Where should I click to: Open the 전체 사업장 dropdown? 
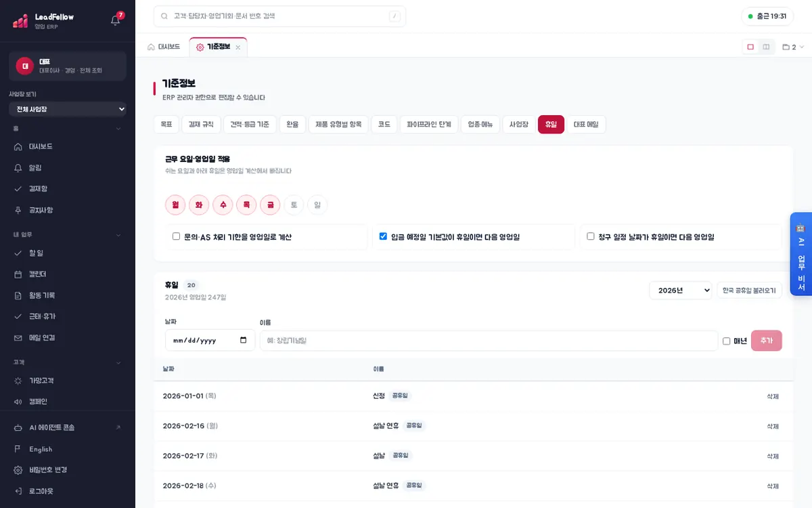click(68, 109)
